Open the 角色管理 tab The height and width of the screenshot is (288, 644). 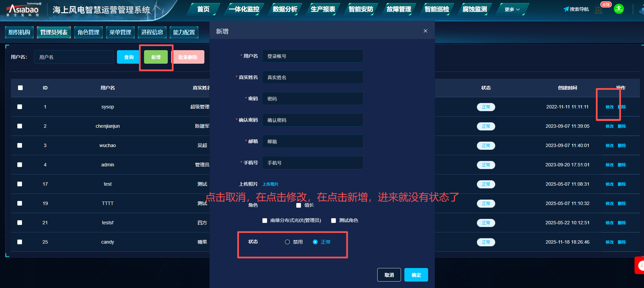pyautogui.click(x=88, y=32)
